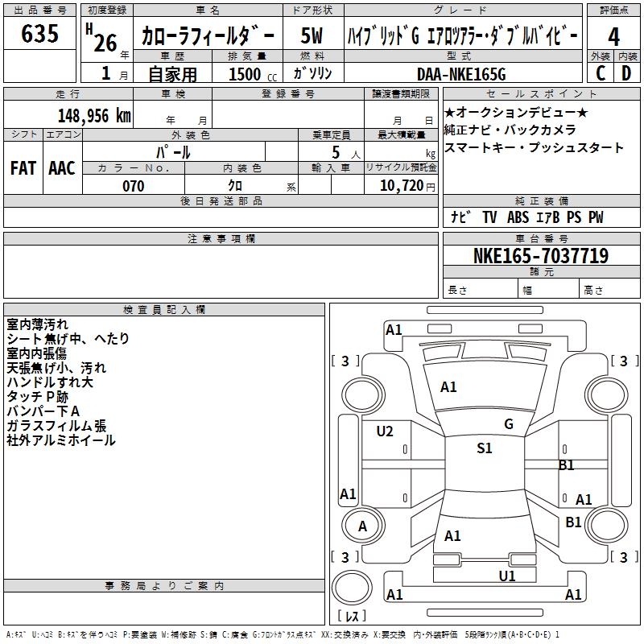Click the model code DAA-NKE165G
Viewport: 644px width, 644px height.
[x=461, y=74]
